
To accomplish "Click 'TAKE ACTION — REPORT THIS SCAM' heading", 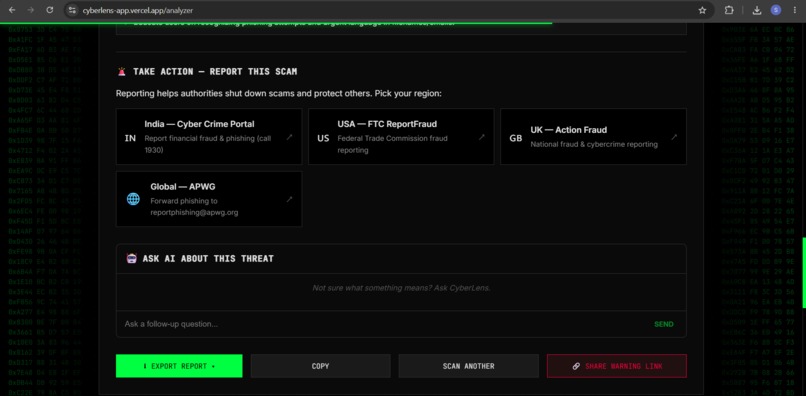I will 215,71.
